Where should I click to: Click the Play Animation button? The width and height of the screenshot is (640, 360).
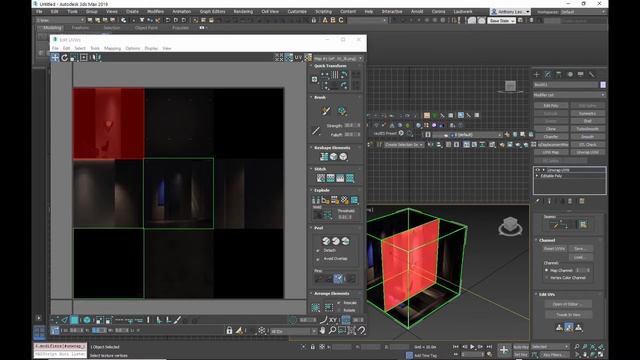pos(472,347)
